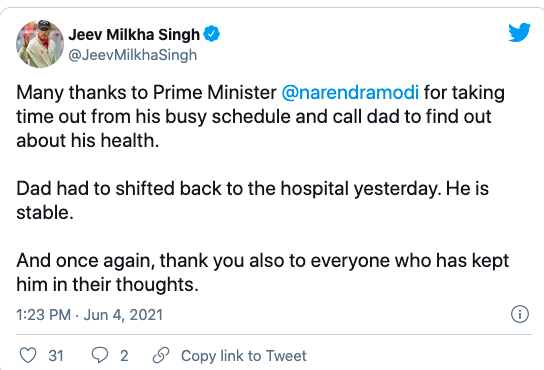Click the heart icon to like the tweet
544x370 pixels.
coord(28,355)
